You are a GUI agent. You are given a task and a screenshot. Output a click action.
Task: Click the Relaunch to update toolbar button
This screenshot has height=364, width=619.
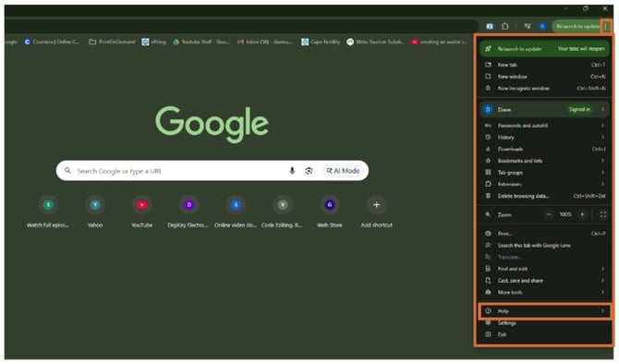pyautogui.click(x=577, y=27)
